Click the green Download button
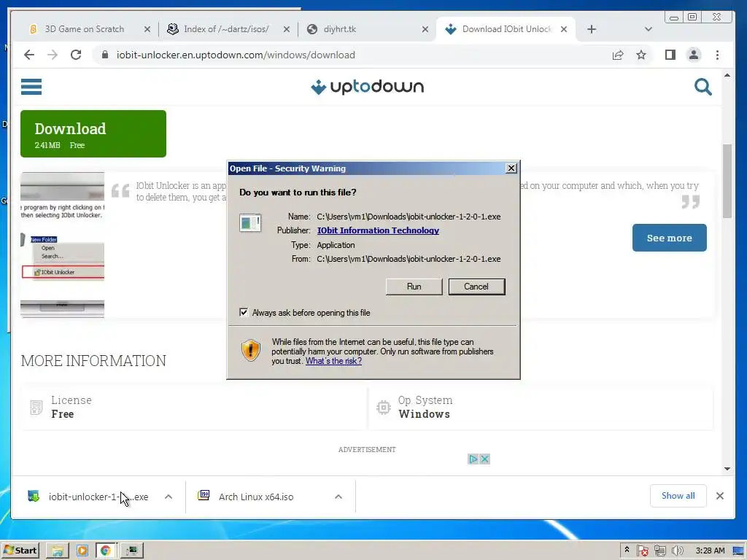The image size is (747, 560). tap(93, 134)
